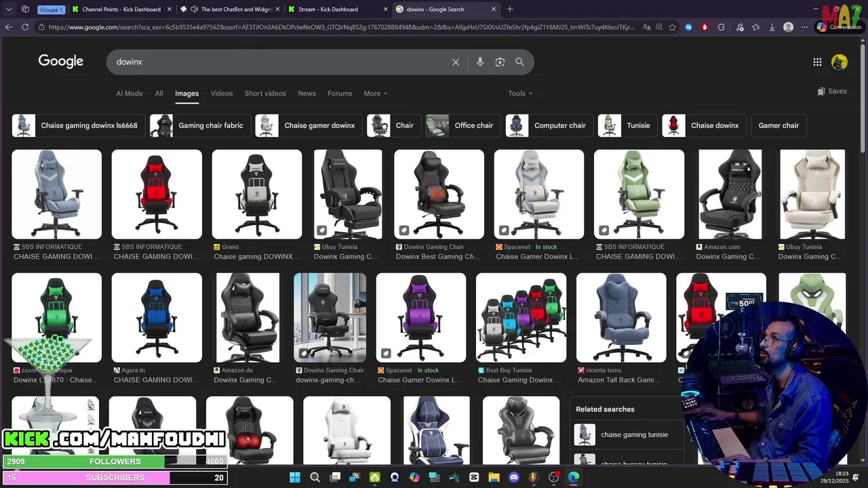Switch to the Videos results tab

click(x=222, y=94)
